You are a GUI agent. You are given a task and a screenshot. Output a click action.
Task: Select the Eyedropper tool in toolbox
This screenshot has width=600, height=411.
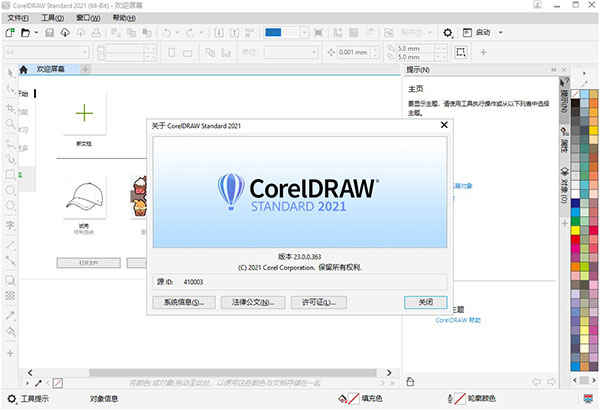[x=10, y=315]
